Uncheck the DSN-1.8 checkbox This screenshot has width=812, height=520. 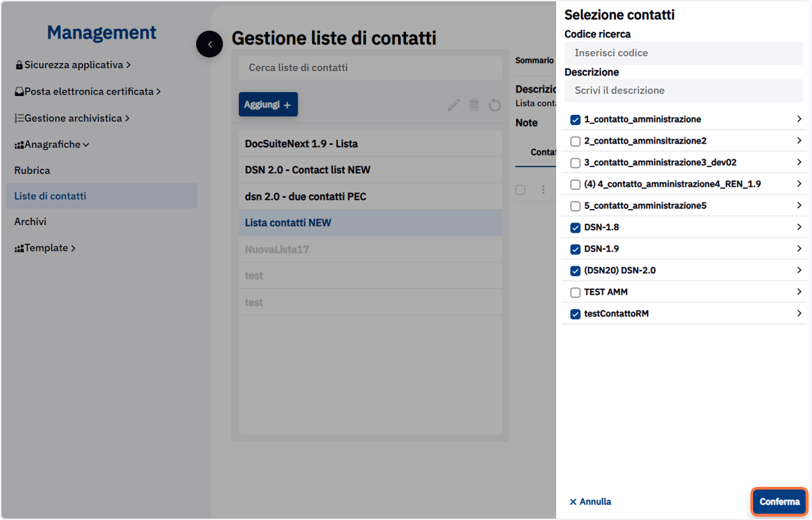click(575, 228)
